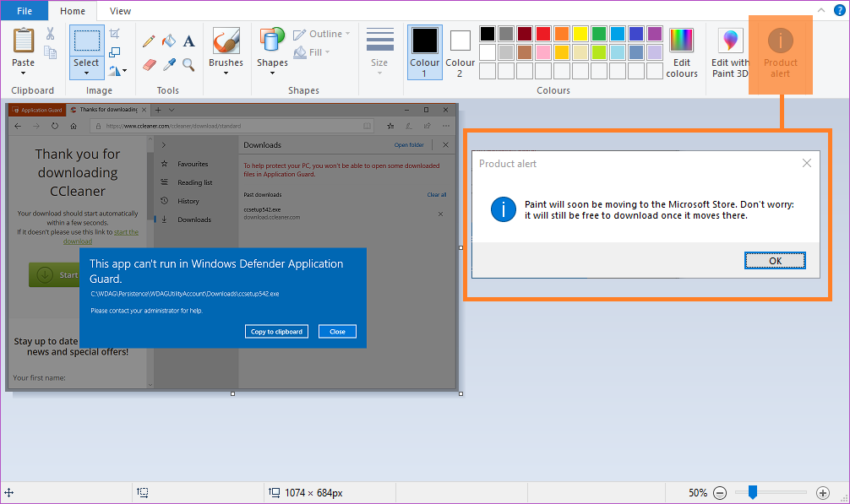Click the Cut scissors icon
Viewport: 850px width, 504px height.
click(x=50, y=34)
